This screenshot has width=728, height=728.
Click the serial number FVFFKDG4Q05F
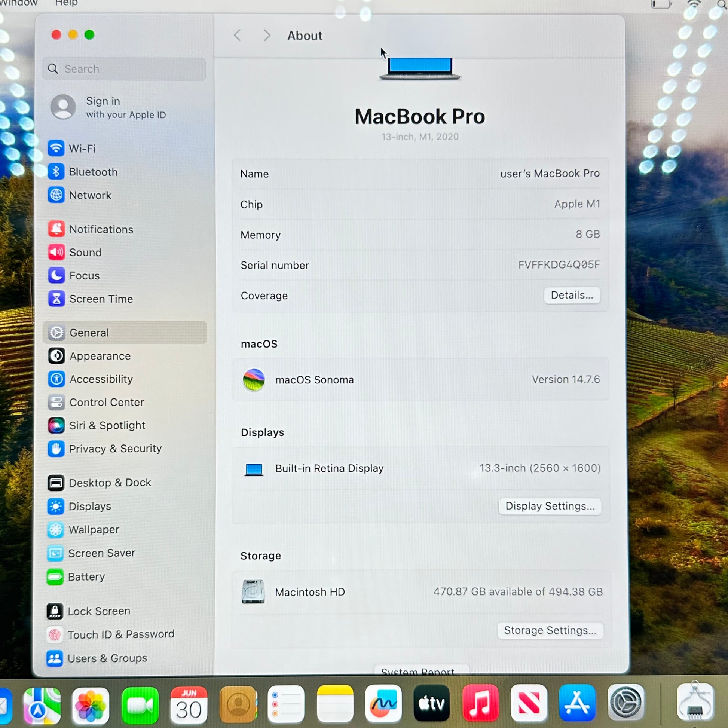pos(559,264)
